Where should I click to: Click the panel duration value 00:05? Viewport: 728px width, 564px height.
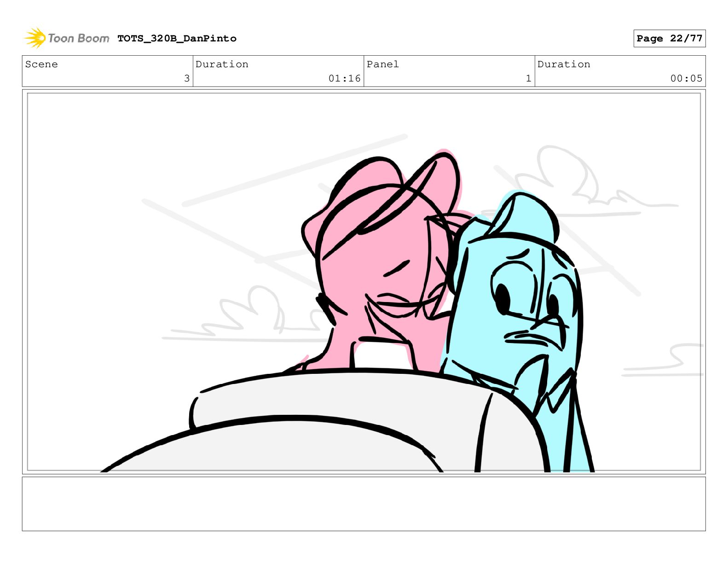tap(686, 79)
